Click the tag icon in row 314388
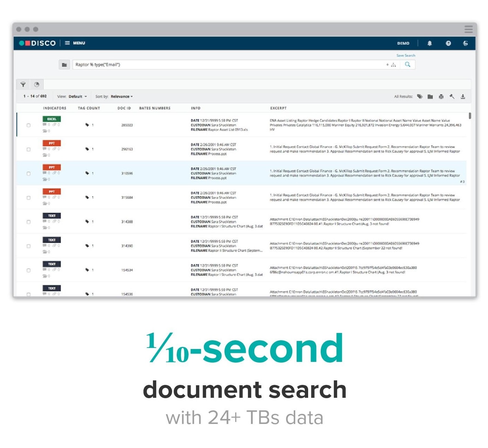 click(x=87, y=221)
